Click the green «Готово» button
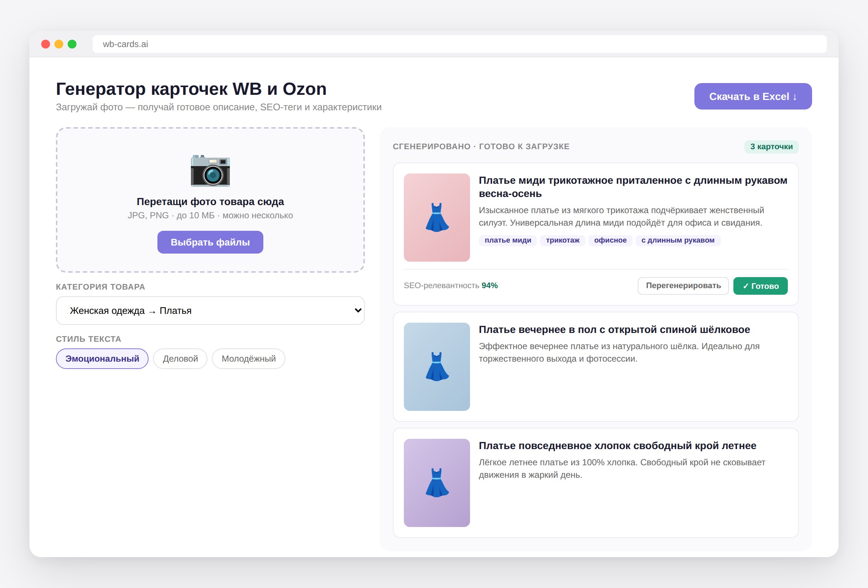 point(760,286)
